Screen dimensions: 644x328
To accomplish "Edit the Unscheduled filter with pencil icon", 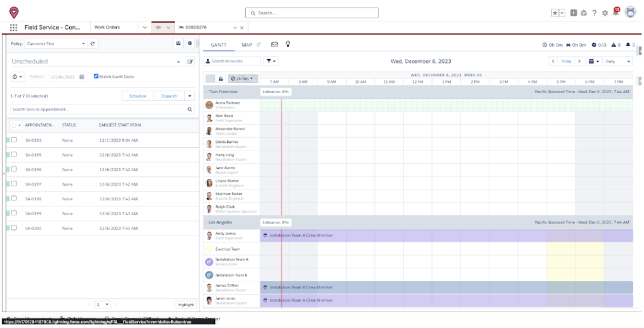I will tap(190, 62).
